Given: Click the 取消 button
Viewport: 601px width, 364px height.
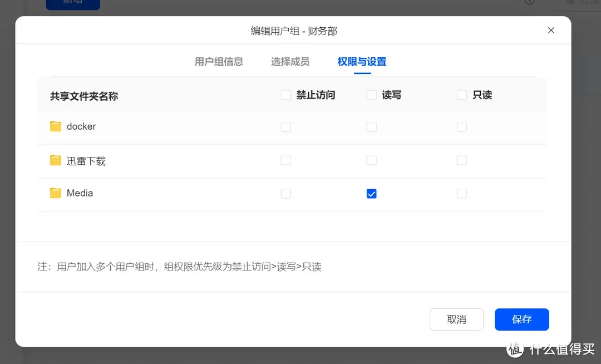Looking at the screenshot, I should (456, 319).
